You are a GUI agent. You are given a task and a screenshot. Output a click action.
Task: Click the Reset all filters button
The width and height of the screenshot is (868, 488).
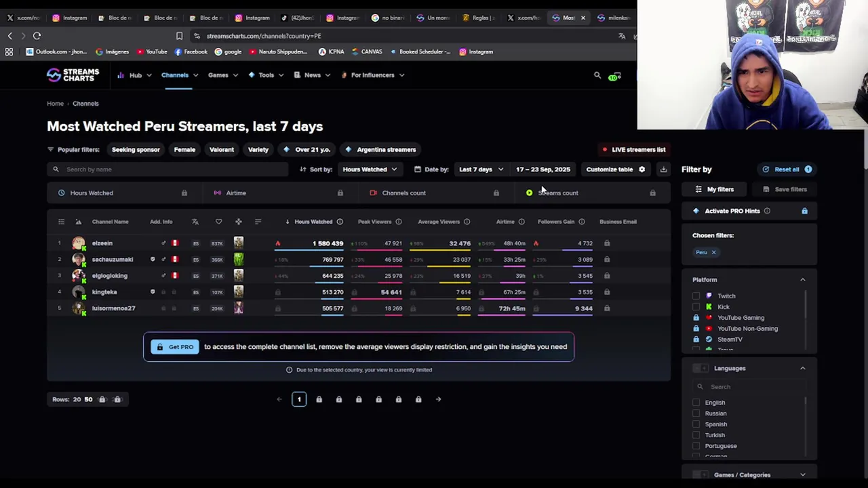coord(787,169)
